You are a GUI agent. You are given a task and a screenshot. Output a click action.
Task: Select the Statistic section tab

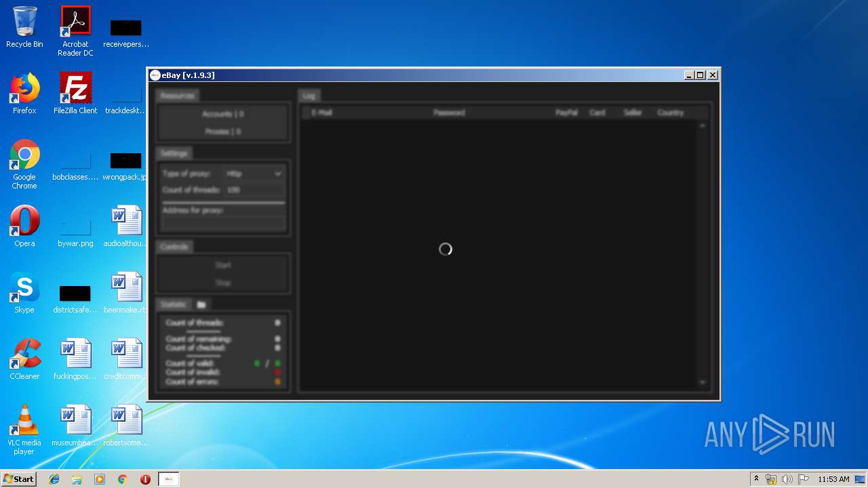173,304
